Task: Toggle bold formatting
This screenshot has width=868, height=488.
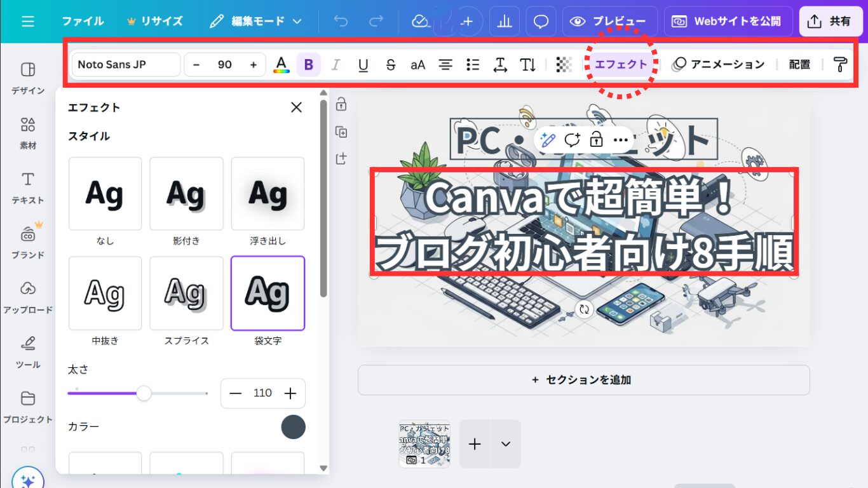Action: click(x=309, y=65)
